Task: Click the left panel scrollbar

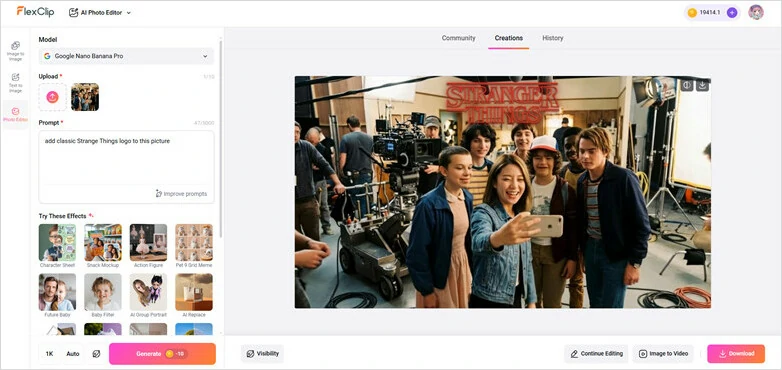Action: 221,140
